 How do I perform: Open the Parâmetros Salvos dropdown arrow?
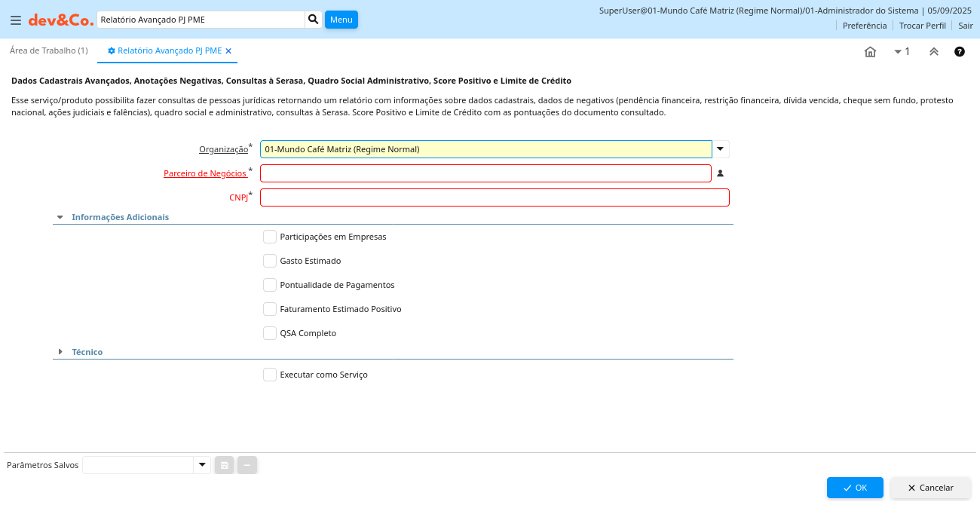click(202, 465)
